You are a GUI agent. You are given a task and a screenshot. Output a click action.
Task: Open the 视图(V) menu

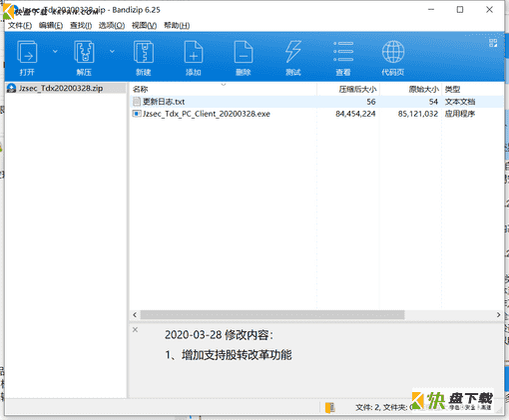[144, 25]
